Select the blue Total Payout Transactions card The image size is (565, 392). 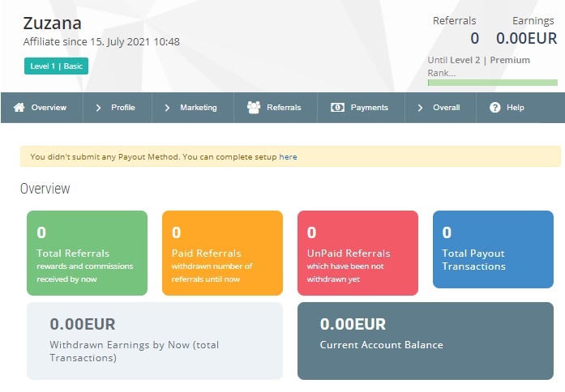coord(493,249)
